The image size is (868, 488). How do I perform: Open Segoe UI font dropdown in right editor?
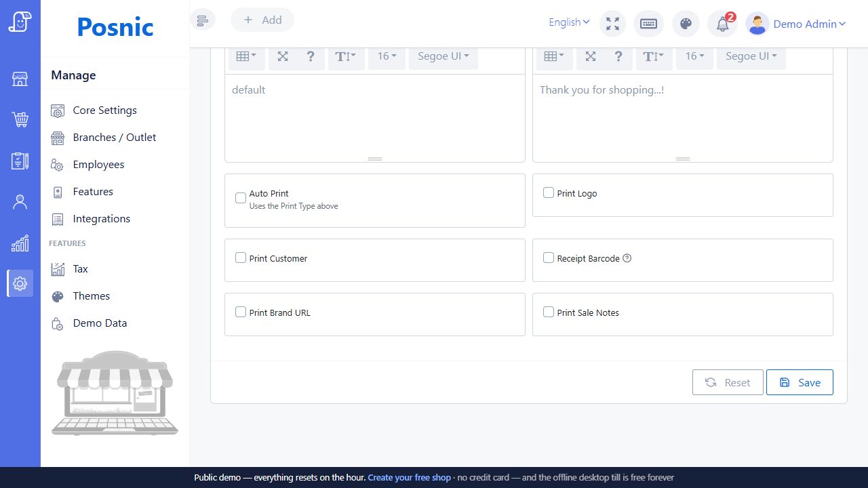coord(751,56)
